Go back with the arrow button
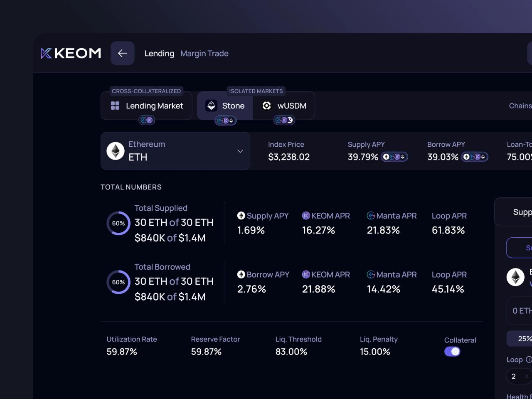 tap(122, 53)
